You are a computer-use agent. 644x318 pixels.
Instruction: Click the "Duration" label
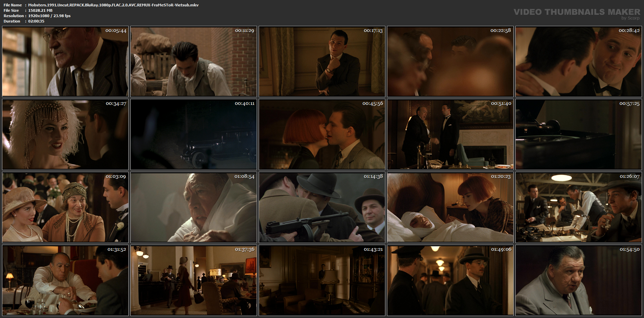click(x=12, y=21)
